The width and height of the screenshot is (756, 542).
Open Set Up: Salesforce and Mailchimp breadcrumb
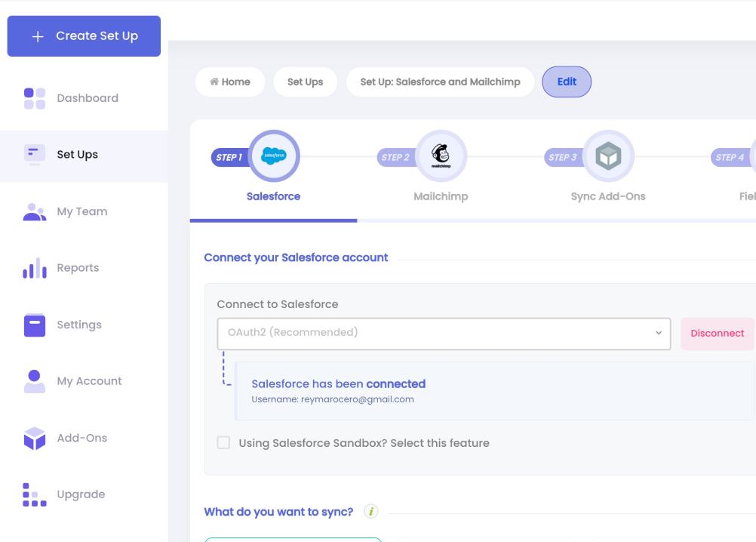(440, 82)
